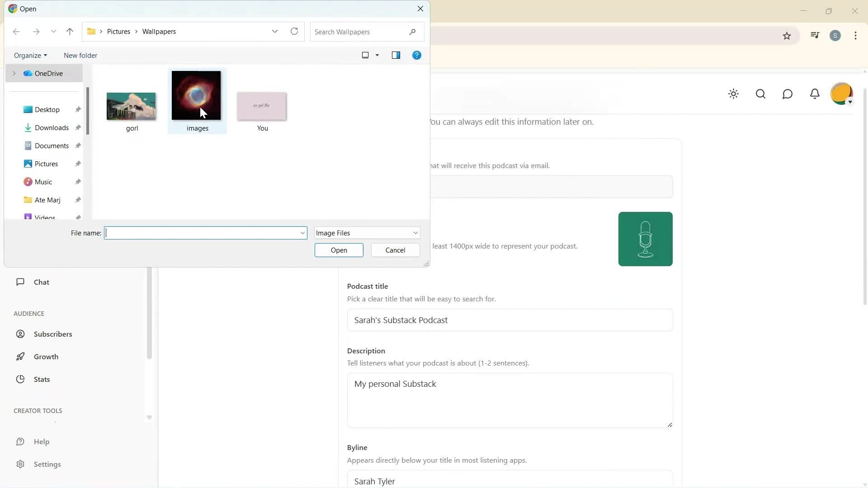This screenshot has width=868, height=488.
Task: Open the notifications bell icon
Action: point(815,94)
